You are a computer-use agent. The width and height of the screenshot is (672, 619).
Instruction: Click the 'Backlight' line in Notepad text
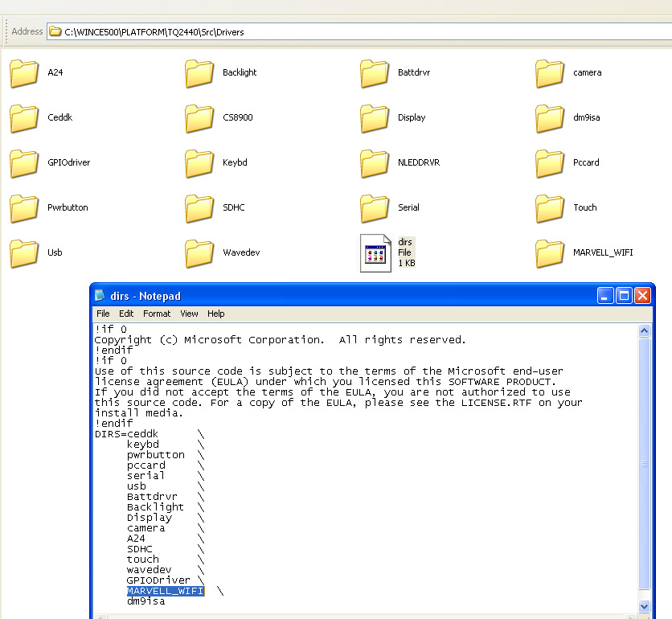(155, 507)
